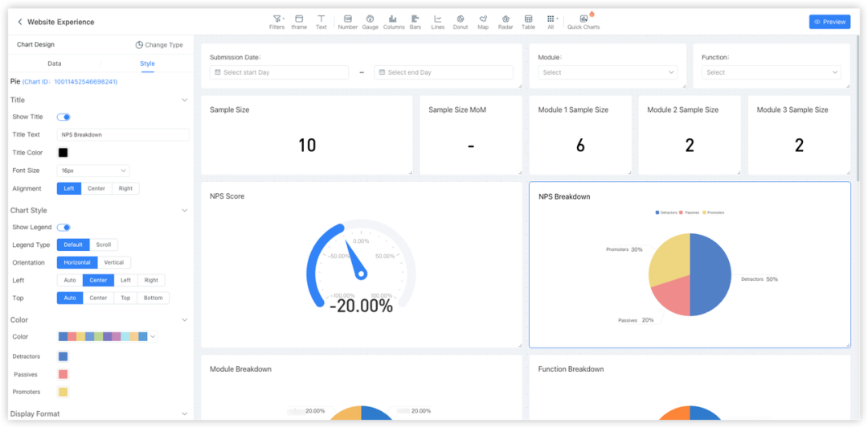Open the Module select dropdown

pos(609,72)
